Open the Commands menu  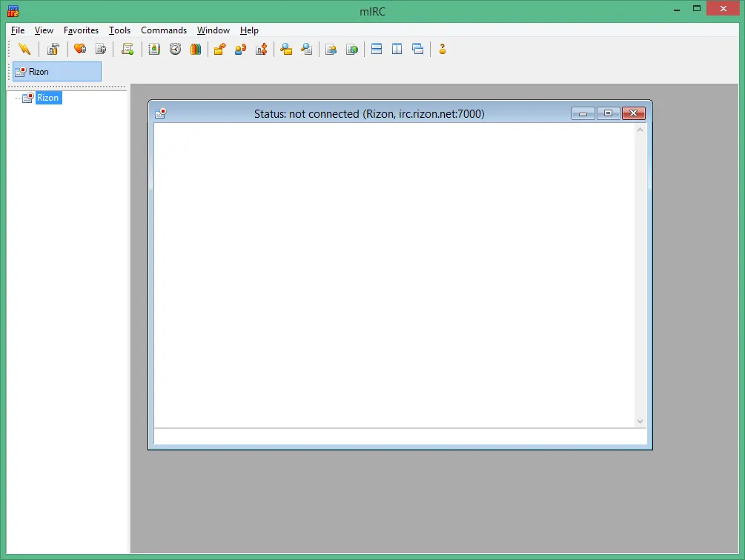(164, 30)
